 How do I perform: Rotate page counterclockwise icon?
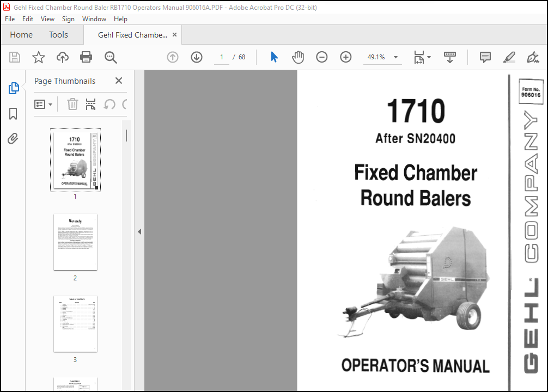coord(109,104)
